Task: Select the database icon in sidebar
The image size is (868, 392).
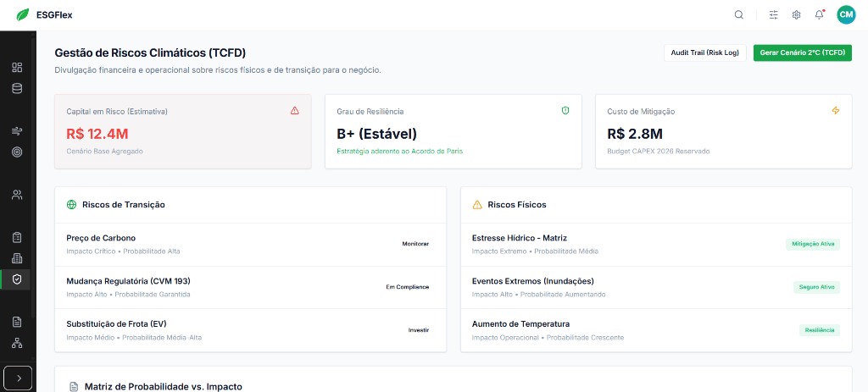Action: click(x=17, y=88)
